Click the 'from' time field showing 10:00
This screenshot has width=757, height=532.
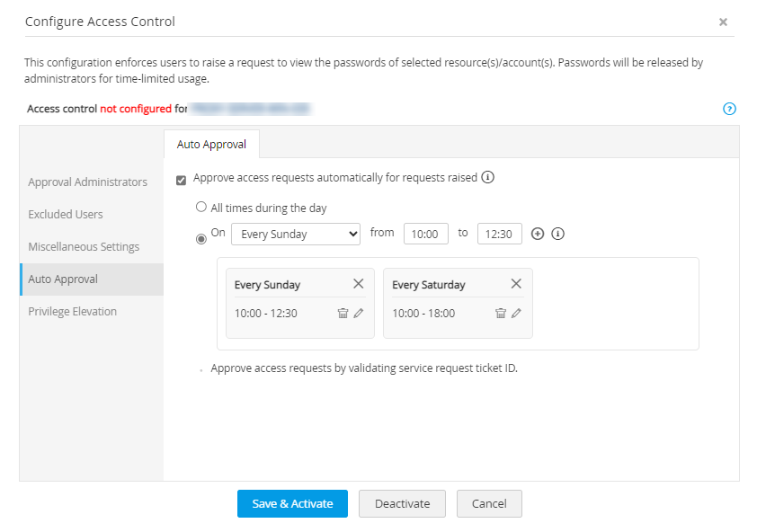(425, 235)
